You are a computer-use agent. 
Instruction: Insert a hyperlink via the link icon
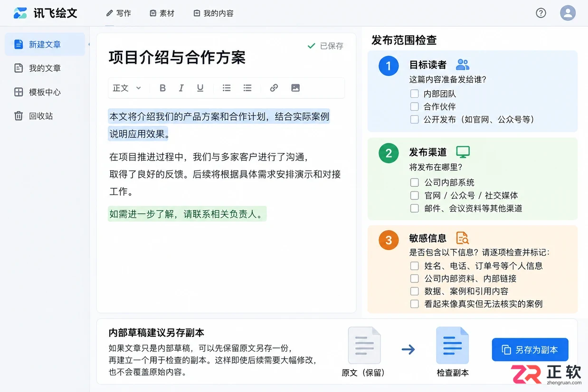(274, 88)
